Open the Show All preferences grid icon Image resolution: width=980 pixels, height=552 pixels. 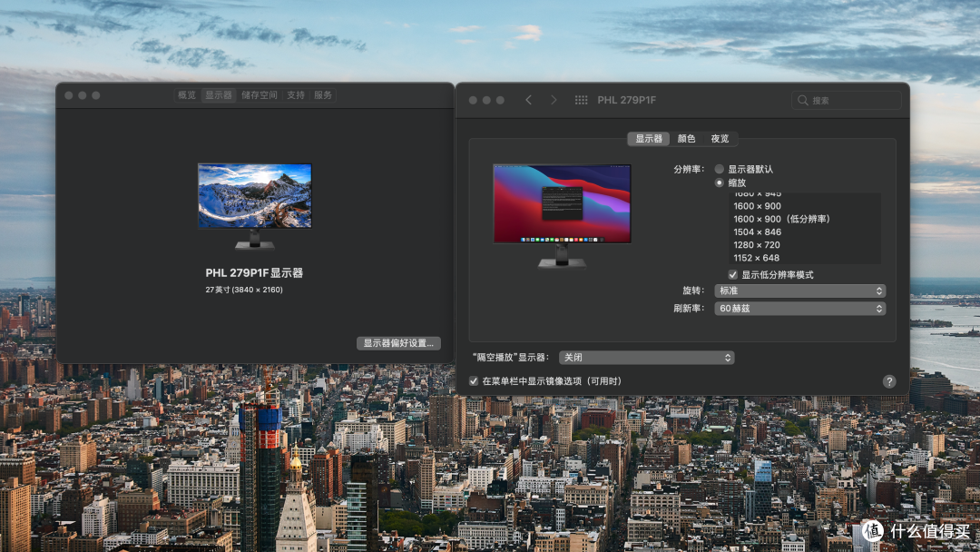tap(581, 100)
